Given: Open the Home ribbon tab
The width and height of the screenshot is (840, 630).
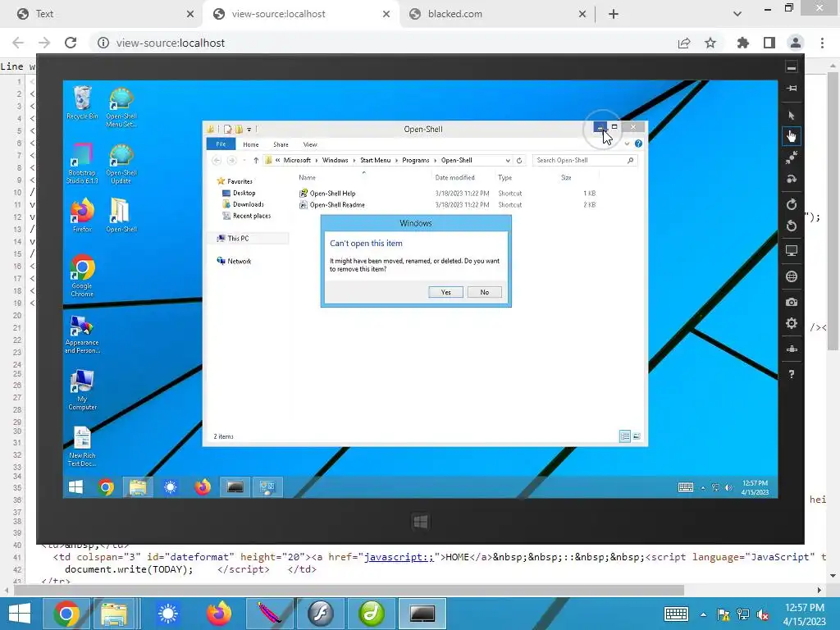Looking at the screenshot, I should tap(251, 144).
